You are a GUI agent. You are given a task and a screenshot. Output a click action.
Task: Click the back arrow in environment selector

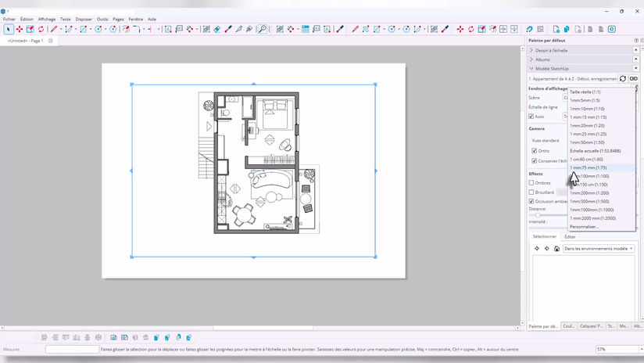point(537,249)
